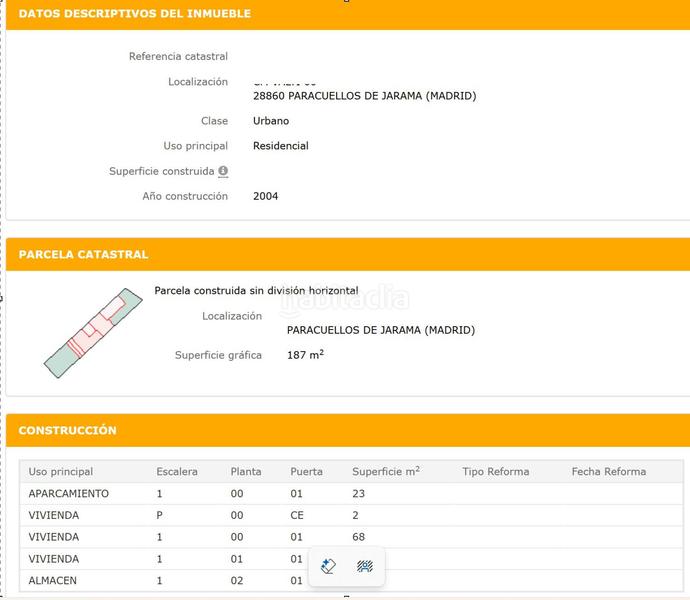Click the 187 m² graphic surface value
Screen dimensions: 690x600
point(305,355)
